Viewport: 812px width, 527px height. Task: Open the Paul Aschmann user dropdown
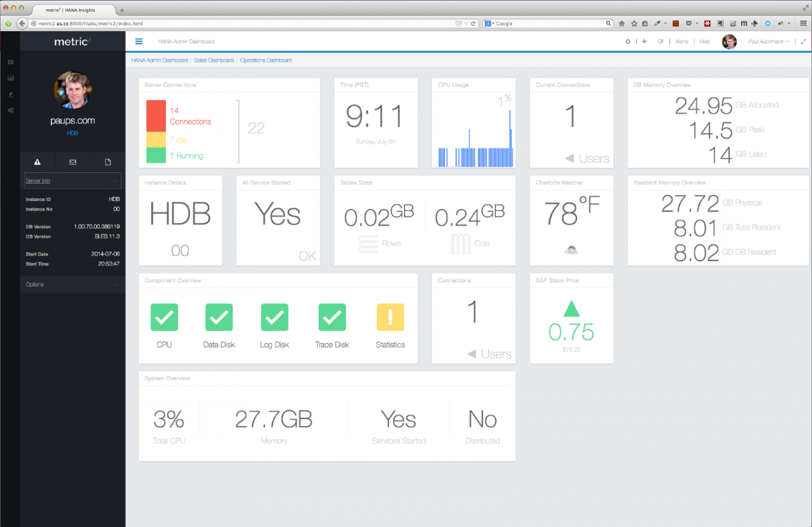click(768, 41)
